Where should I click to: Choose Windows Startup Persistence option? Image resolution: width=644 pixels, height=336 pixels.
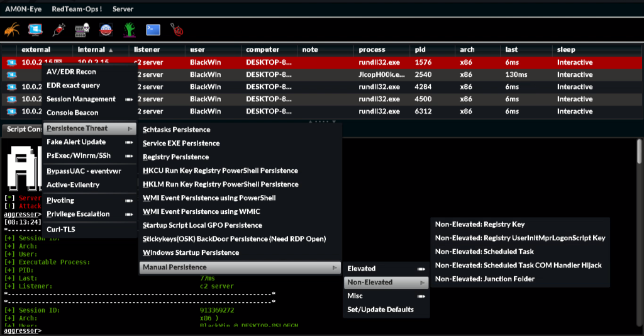point(240,252)
